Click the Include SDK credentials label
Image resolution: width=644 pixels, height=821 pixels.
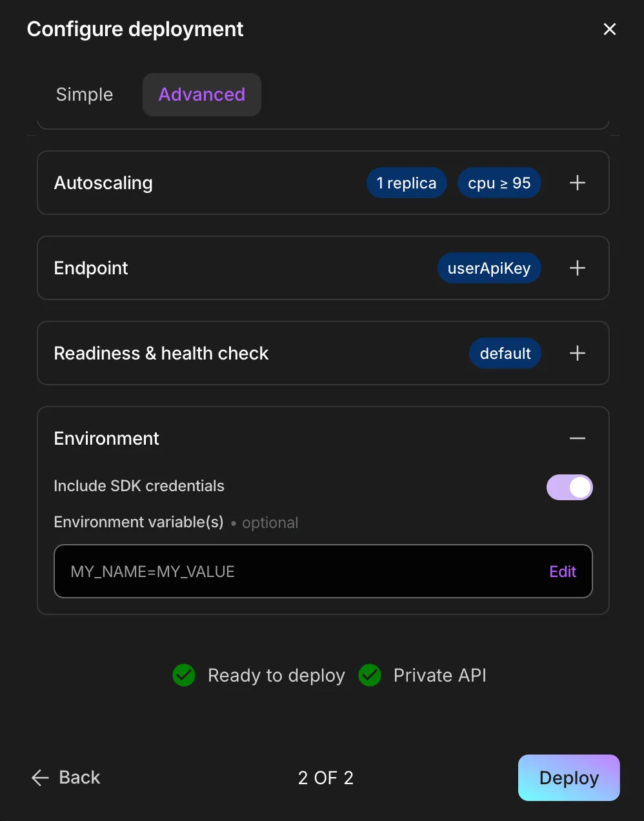pos(139,486)
